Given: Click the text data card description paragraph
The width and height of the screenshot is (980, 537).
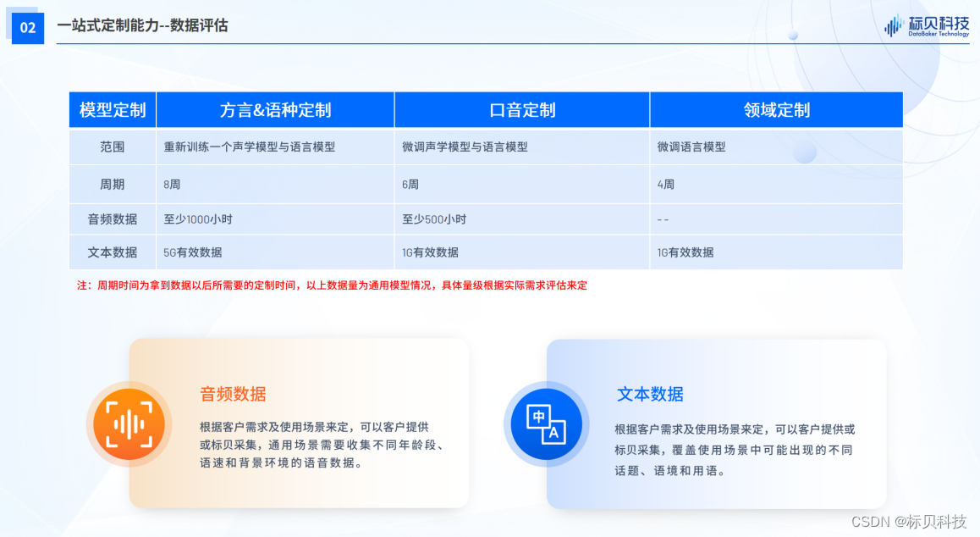Looking at the screenshot, I should click(735, 450).
